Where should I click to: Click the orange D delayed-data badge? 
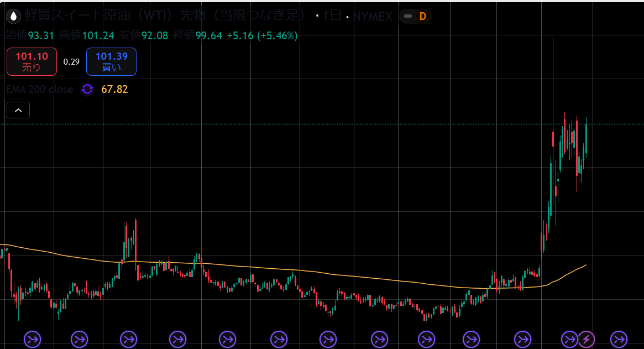tap(423, 16)
